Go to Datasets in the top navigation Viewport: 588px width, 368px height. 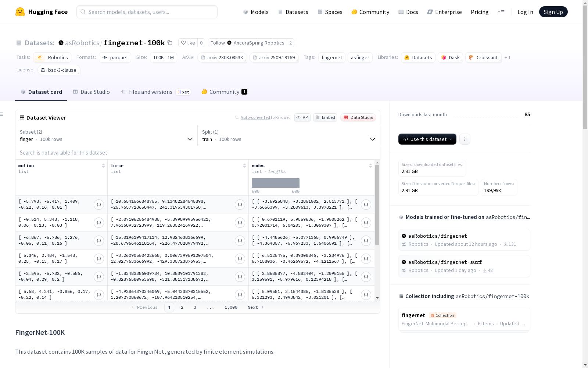(x=293, y=12)
